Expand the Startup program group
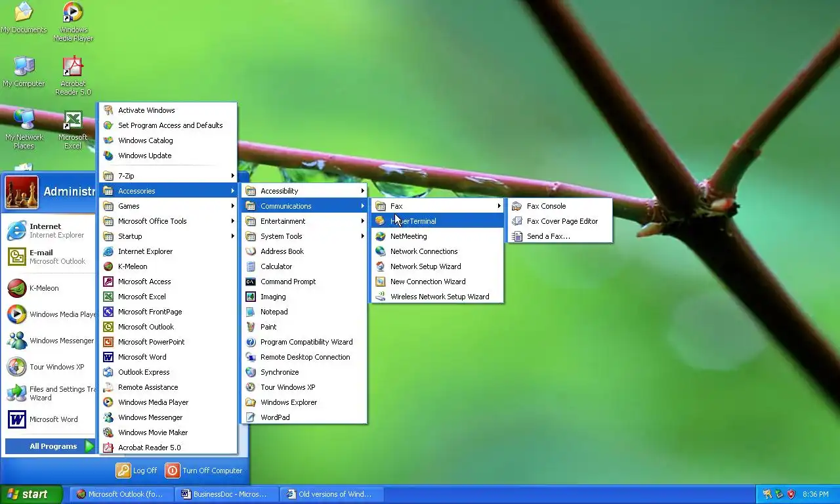 point(168,236)
